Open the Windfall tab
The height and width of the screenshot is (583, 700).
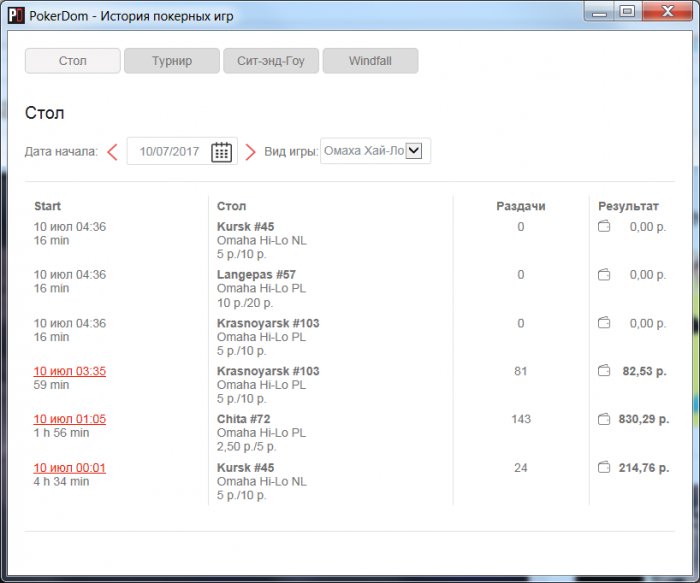(x=371, y=61)
